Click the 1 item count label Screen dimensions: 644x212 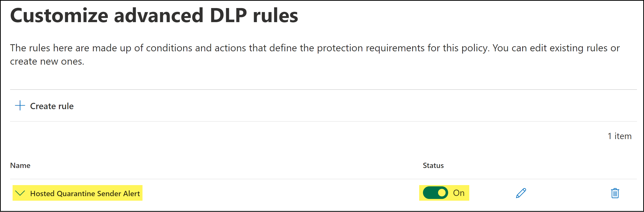619,136
